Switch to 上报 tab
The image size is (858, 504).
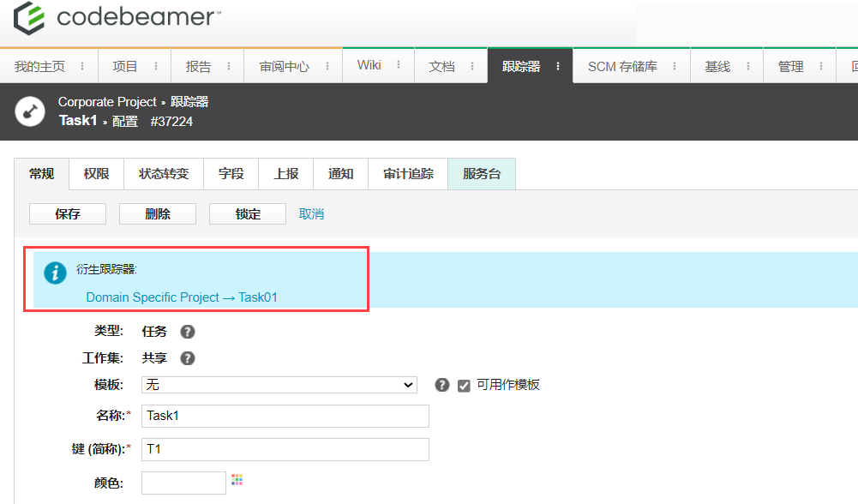[286, 174]
